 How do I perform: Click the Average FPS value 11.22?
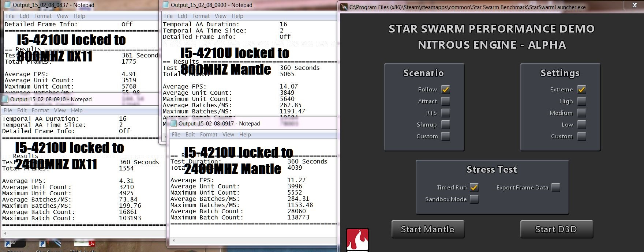[x=296, y=180]
